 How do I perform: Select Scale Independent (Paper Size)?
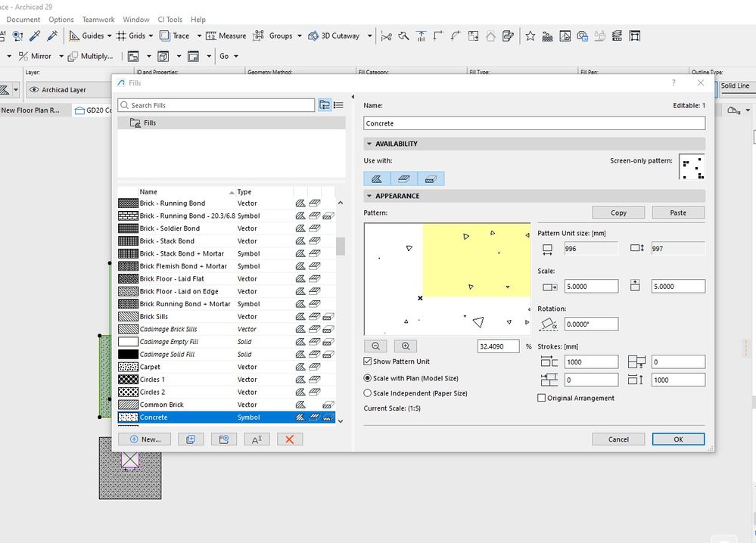(x=368, y=393)
